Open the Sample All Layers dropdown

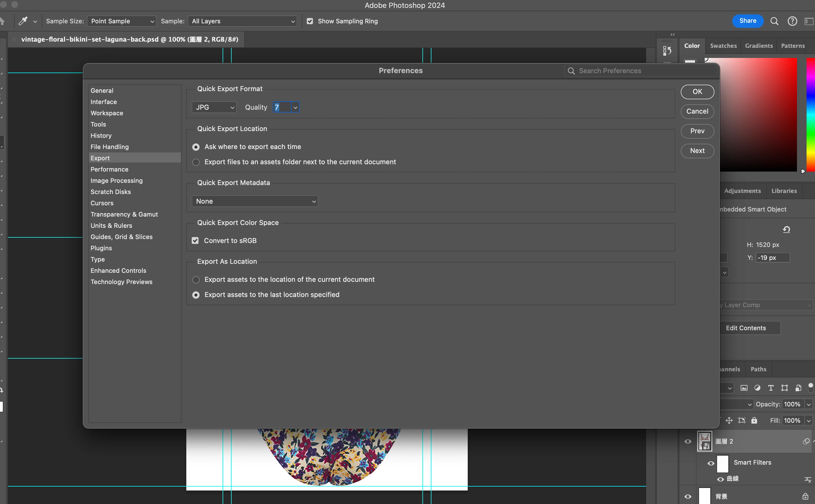(242, 21)
